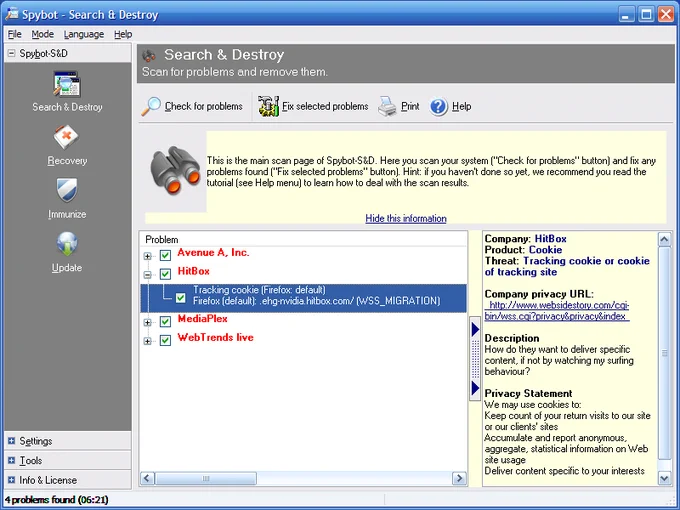Select the MediaPlex entry
The image size is (680, 510).
(x=203, y=319)
